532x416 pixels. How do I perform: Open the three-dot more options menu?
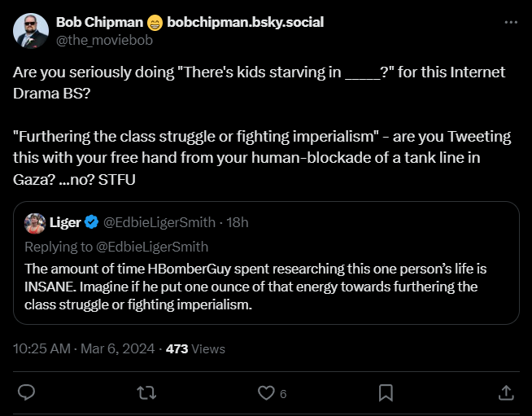511,22
